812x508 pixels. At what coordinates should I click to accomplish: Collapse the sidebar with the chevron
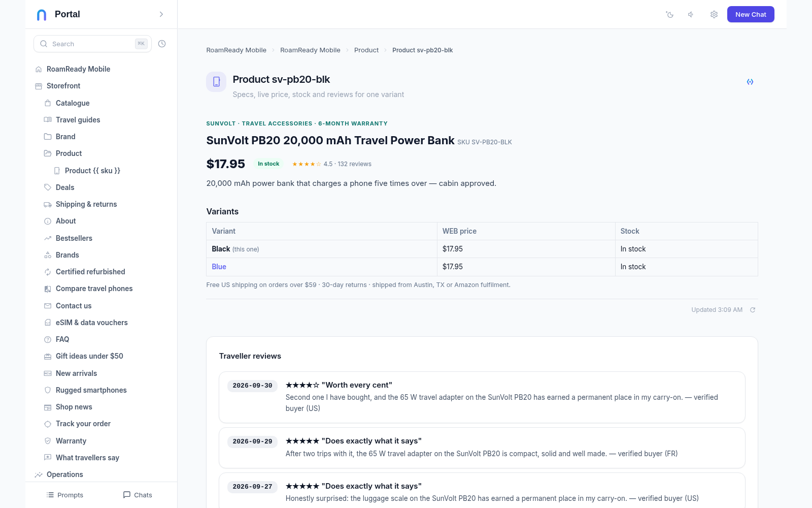coord(161,14)
